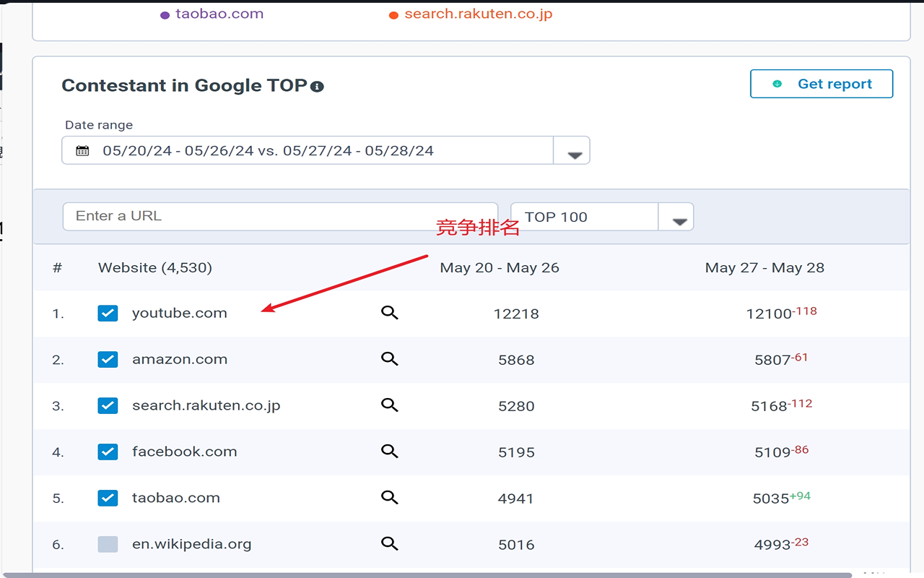The image size is (924, 578).
Task: Open keyword details for youtube.com via magnifier icon
Action: pyautogui.click(x=390, y=313)
